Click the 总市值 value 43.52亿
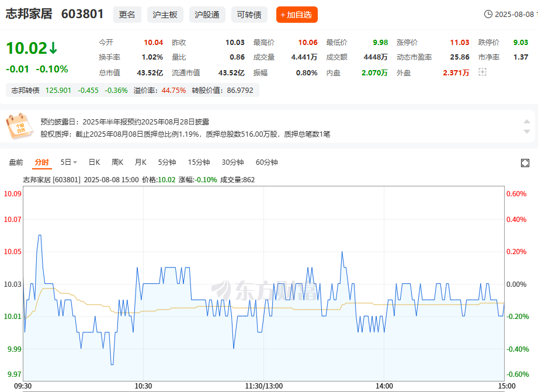 coord(150,73)
